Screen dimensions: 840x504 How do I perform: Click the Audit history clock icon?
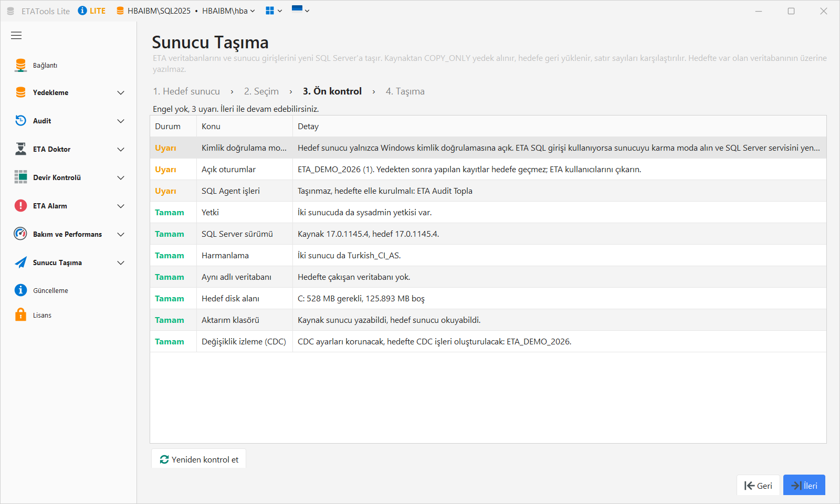(20, 121)
